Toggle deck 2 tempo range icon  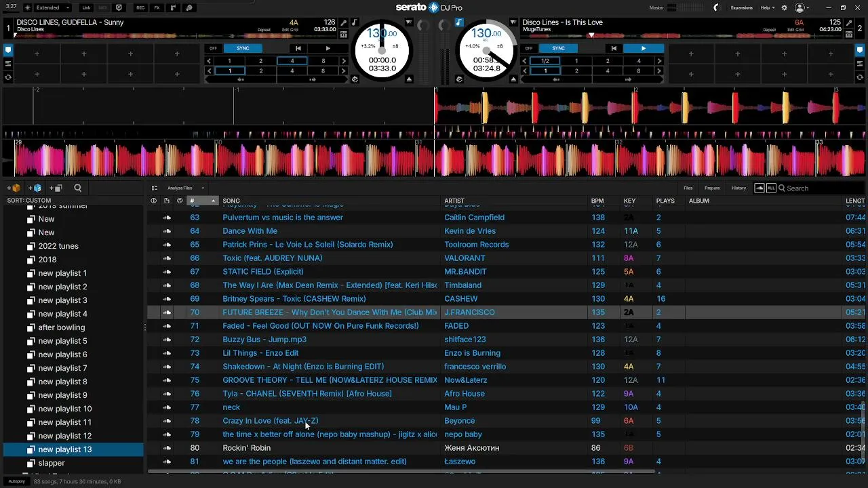459,79
